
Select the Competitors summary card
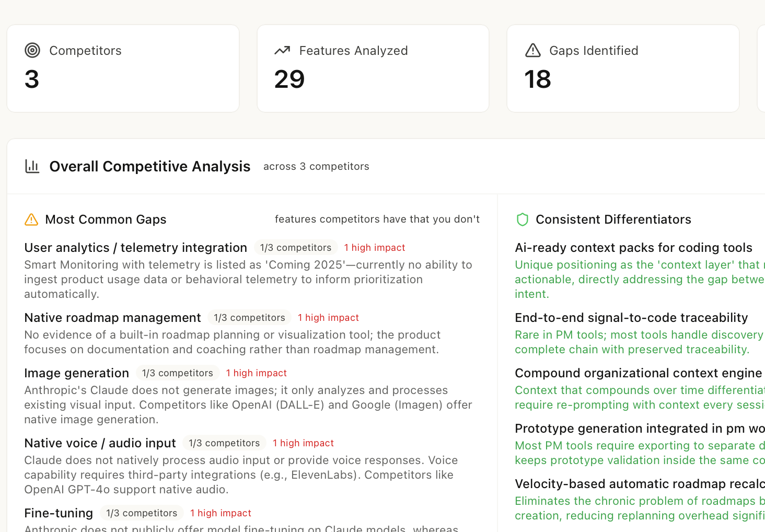pos(123,68)
